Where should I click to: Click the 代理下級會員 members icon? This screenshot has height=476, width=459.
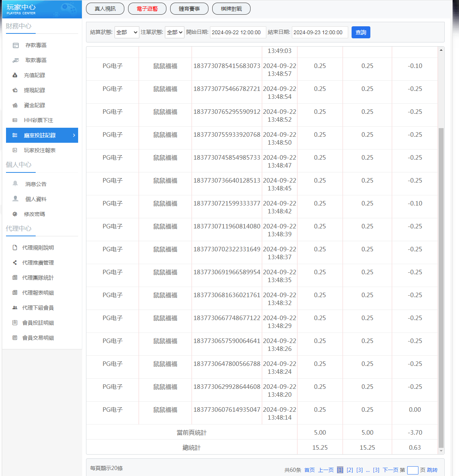[15, 308]
